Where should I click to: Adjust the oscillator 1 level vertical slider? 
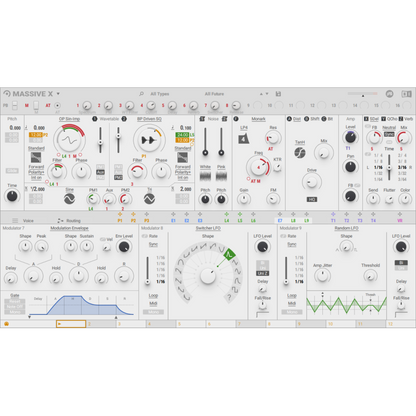(100, 140)
